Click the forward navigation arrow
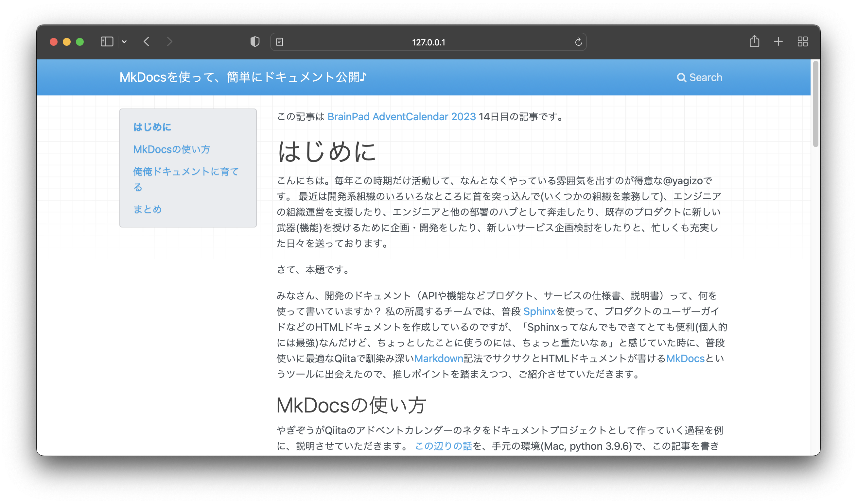857x504 pixels. click(x=170, y=42)
